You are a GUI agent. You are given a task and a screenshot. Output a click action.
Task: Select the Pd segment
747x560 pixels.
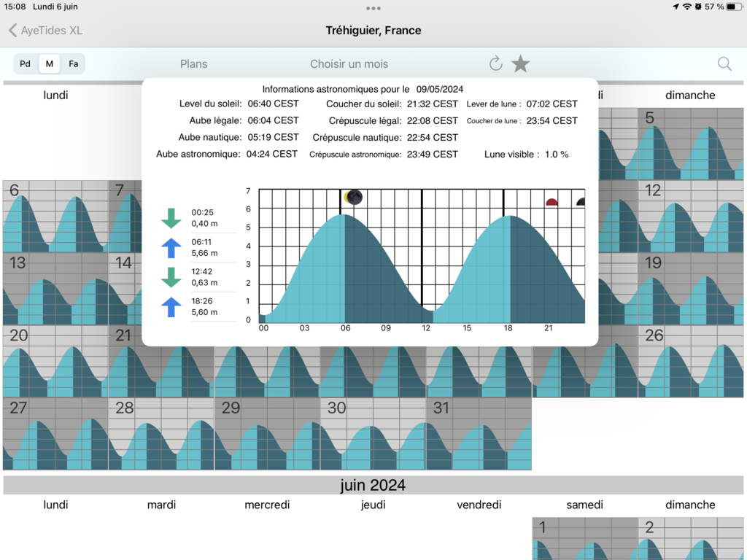[x=26, y=64]
